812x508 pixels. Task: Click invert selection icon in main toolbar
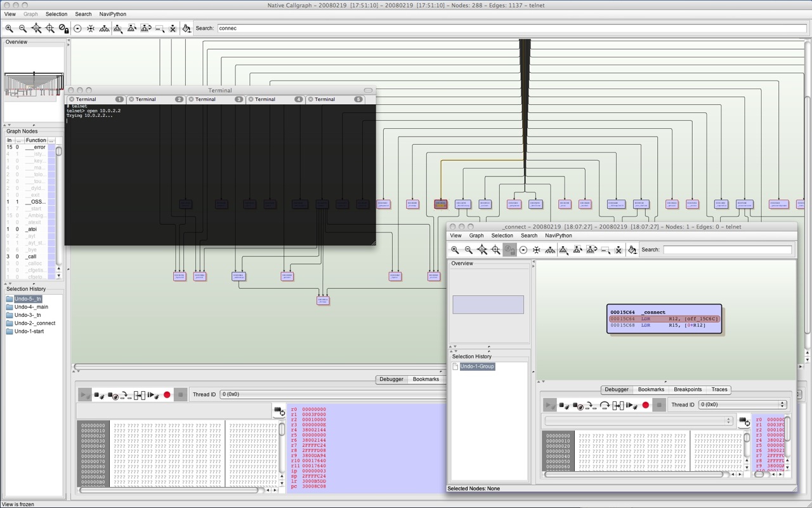coord(145,28)
